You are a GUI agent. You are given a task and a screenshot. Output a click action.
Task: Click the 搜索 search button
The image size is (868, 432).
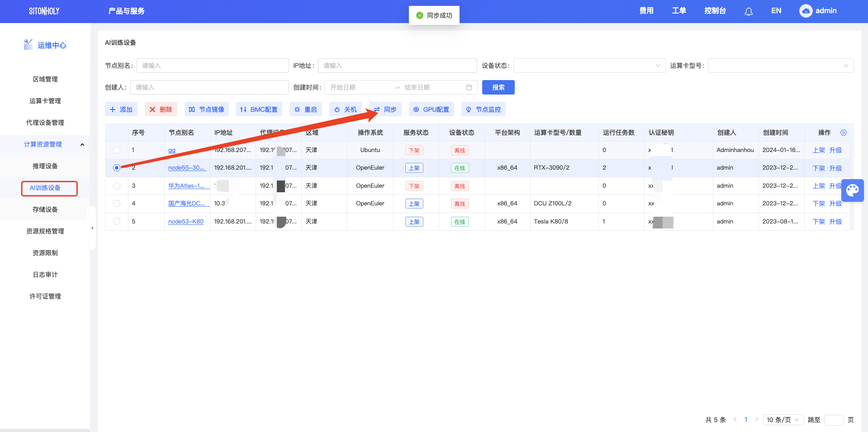pos(498,87)
